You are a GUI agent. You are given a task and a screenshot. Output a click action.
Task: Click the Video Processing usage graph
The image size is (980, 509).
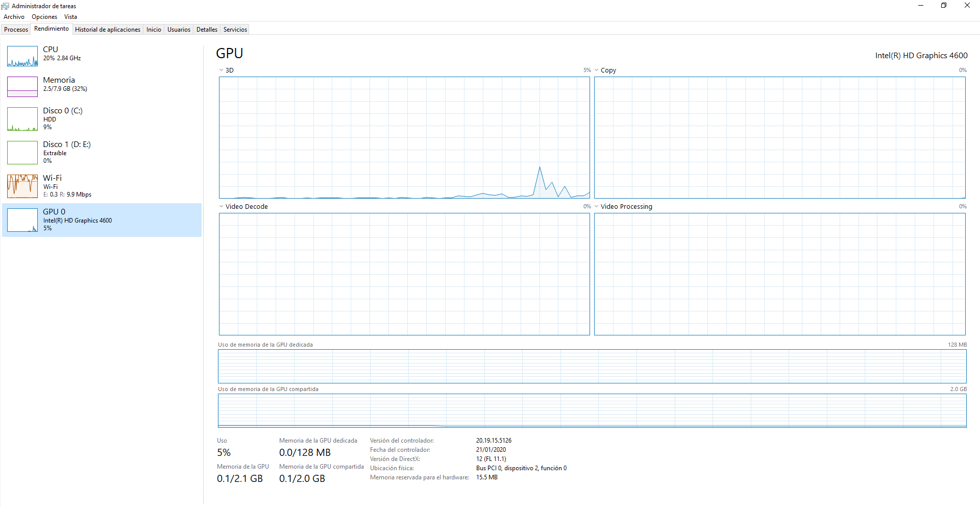(780, 274)
